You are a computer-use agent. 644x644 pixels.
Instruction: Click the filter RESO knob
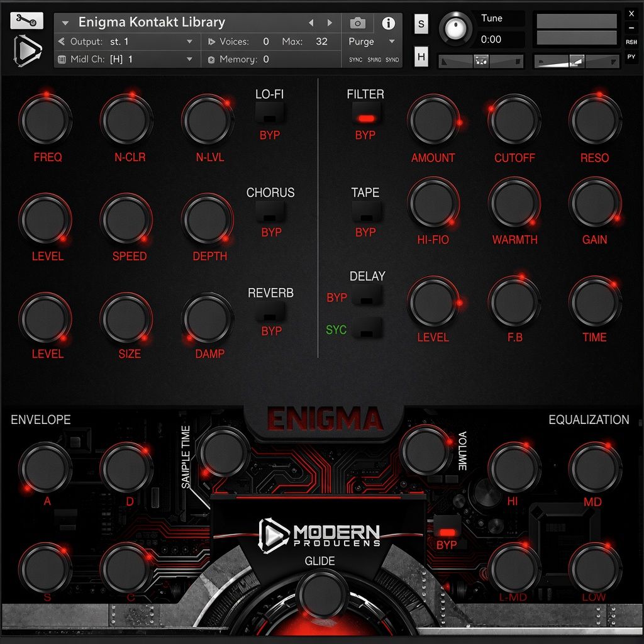pyautogui.click(x=595, y=120)
